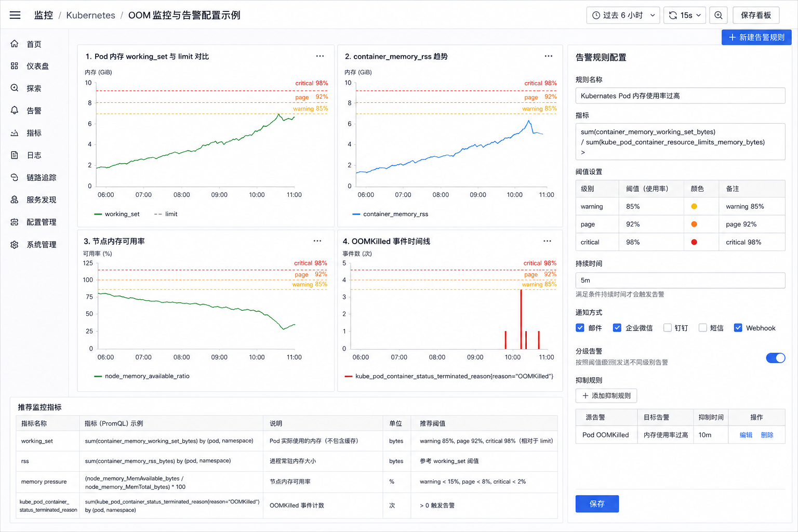This screenshot has height=532, width=798.
Task: Click 删除 link in Pod OOMKilled row
Action: (x=767, y=435)
